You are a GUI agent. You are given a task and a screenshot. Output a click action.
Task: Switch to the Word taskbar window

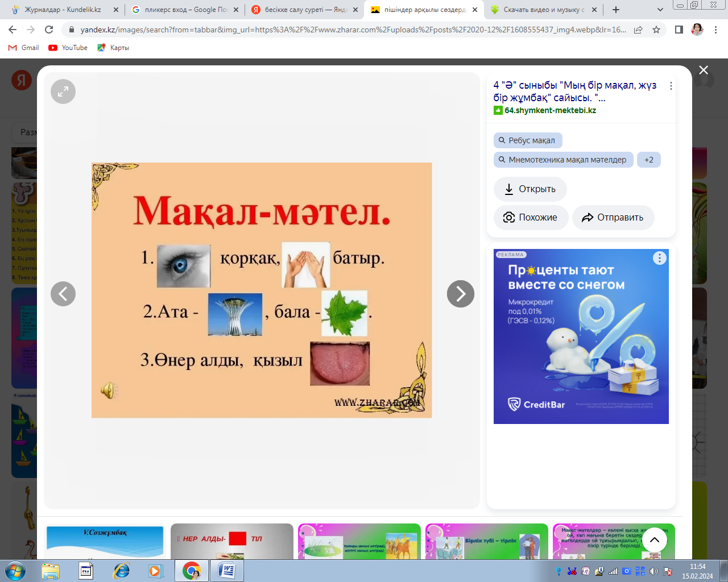click(x=227, y=571)
